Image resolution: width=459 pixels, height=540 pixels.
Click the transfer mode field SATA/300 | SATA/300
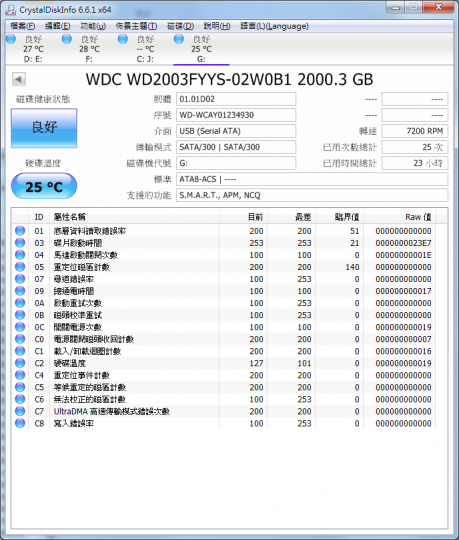click(x=236, y=147)
